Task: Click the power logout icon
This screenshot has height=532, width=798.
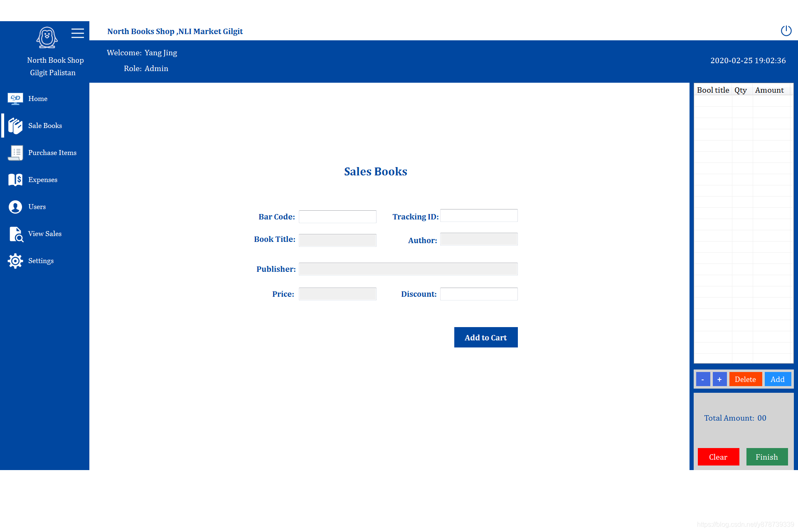Action: [x=786, y=31]
